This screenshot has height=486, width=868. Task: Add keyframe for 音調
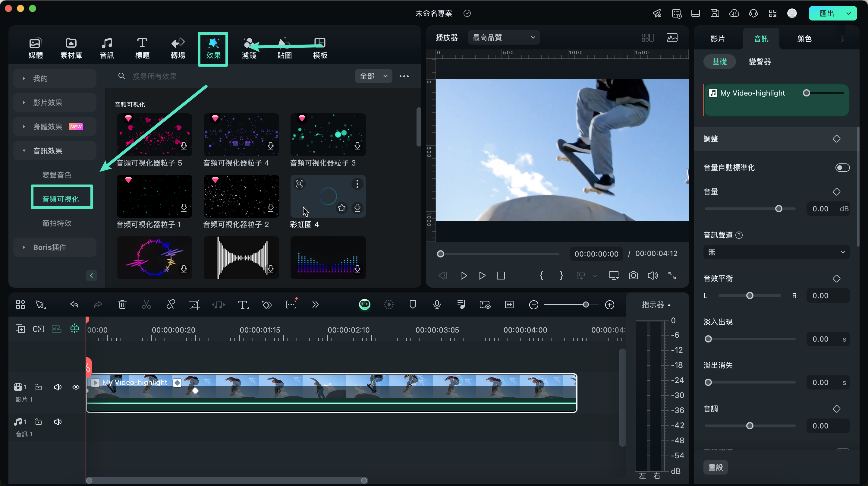coord(836,409)
